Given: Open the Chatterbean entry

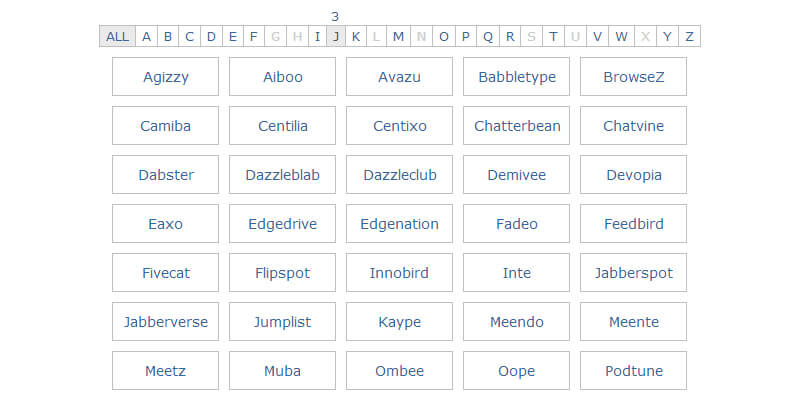Looking at the screenshot, I should 516,126.
